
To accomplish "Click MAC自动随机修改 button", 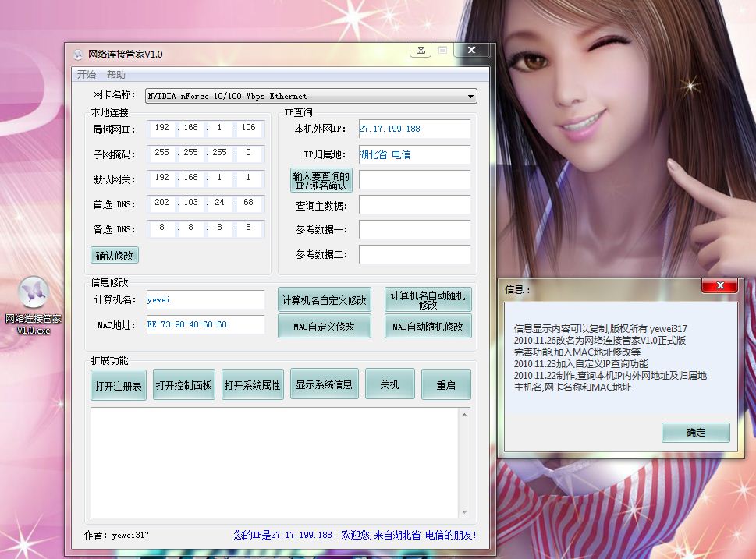I will pyautogui.click(x=428, y=327).
